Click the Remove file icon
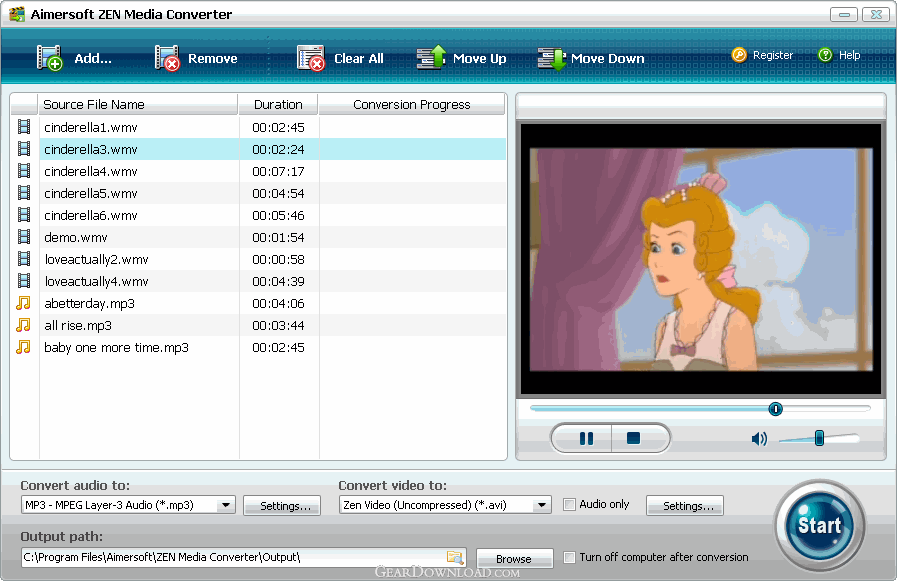The image size is (897, 581). point(167,58)
